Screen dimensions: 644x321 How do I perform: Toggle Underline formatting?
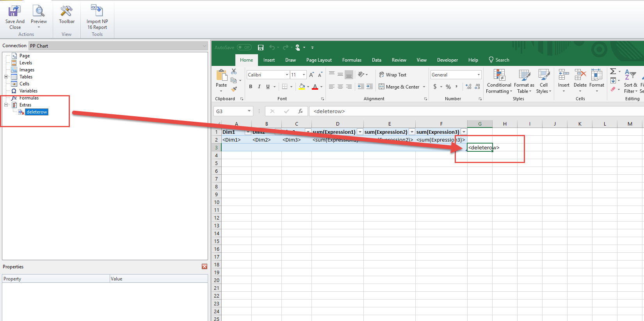pyautogui.click(x=268, y=87)
